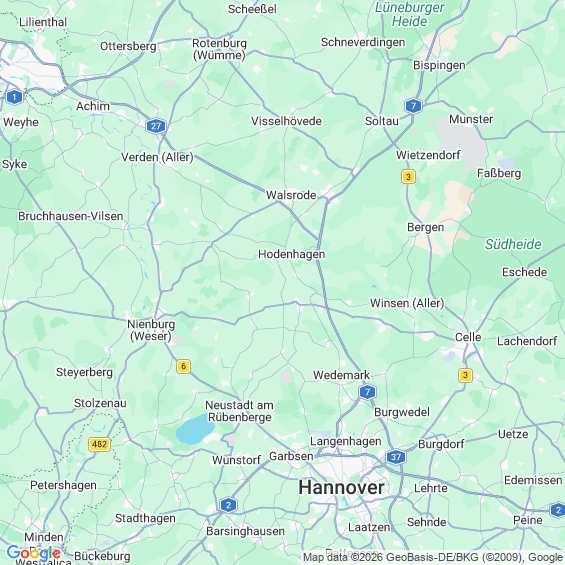Select the Walsrode town label
The width and height of the screenshot is (565, 565).
pyautogui.click(x=291, y=195)
